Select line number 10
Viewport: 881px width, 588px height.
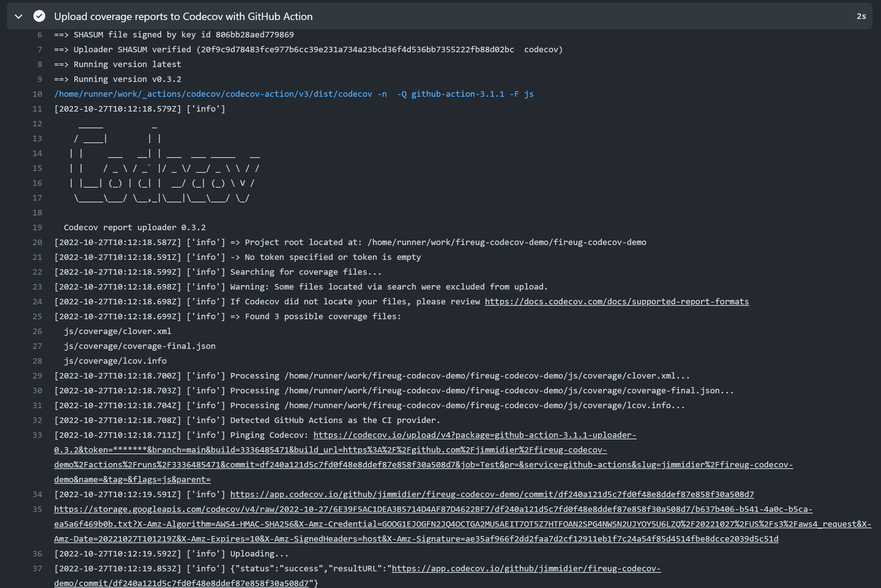pyautogui.click(x=37, y=94)
